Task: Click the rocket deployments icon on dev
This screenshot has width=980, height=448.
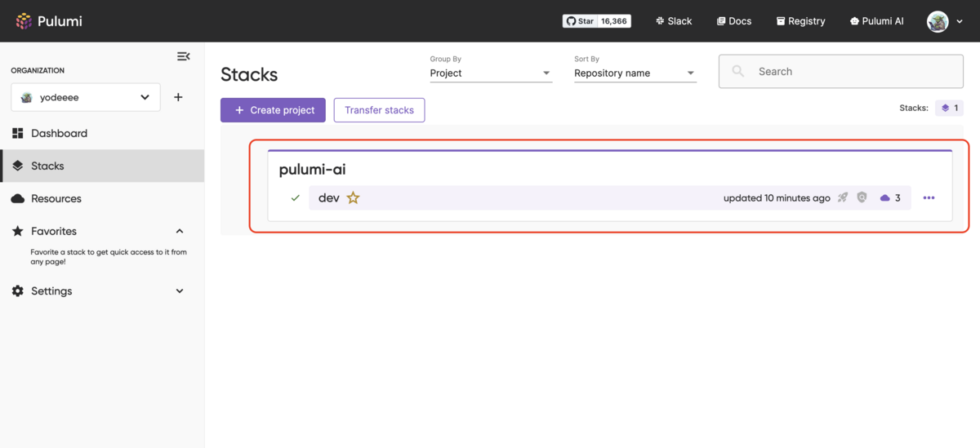Action: pos(843,197)
